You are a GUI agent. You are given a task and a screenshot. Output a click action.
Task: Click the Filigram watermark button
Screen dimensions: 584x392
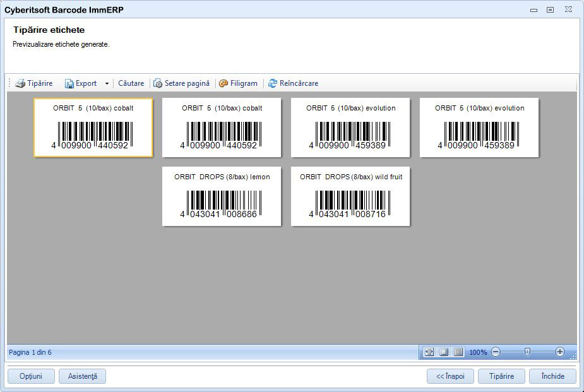(x=239, y=83)
